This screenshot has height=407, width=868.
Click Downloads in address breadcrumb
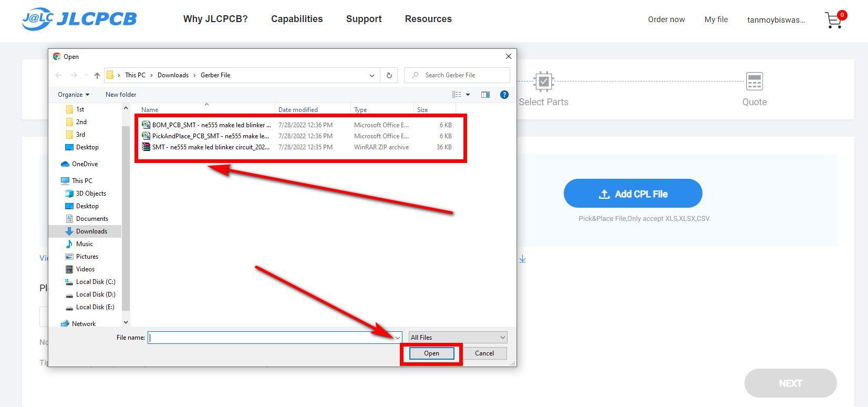[173, 75]
